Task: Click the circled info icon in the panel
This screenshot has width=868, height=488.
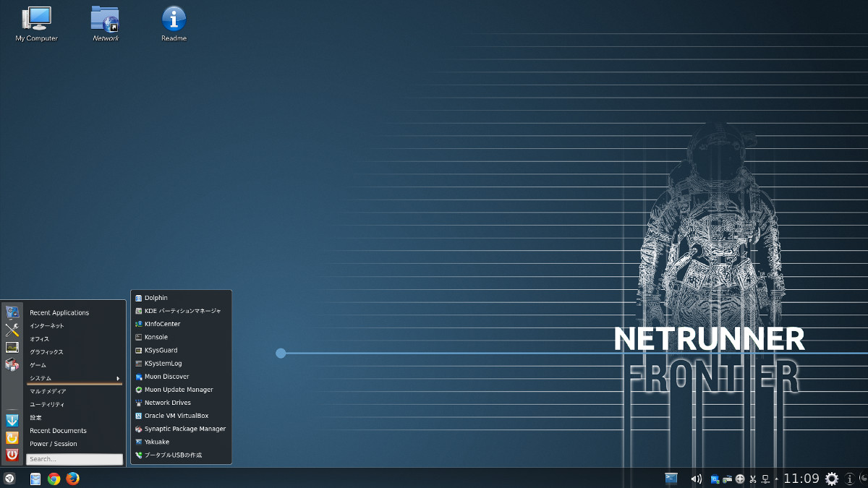Action: [850, 479]
